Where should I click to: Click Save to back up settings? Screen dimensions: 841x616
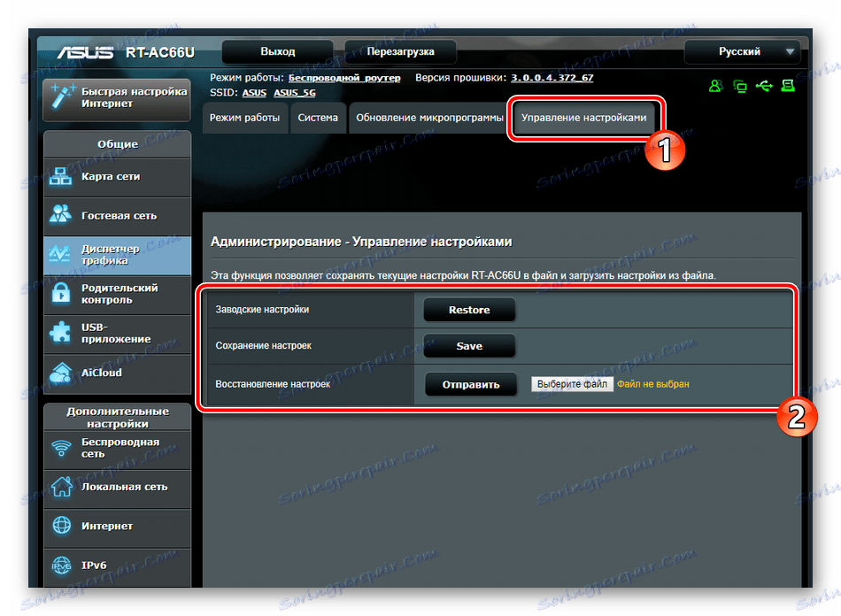coord(469,346)
